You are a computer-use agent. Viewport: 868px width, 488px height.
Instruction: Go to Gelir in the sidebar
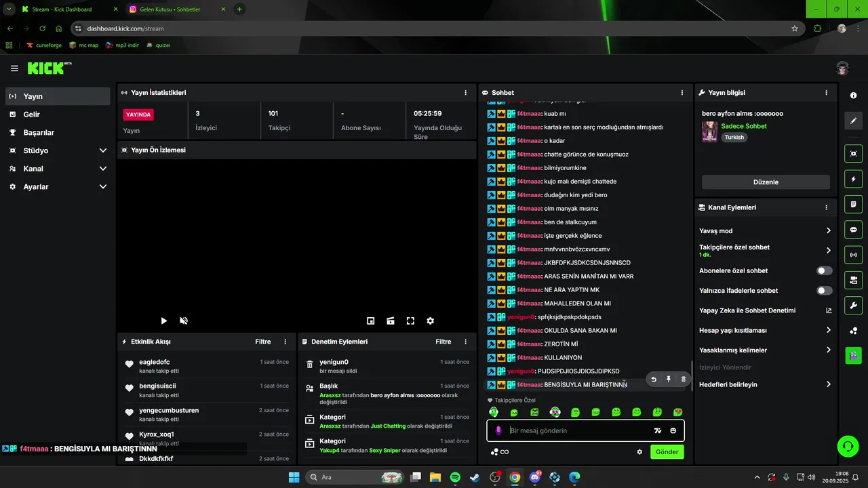pyautogui.click(x=58, y=115)
